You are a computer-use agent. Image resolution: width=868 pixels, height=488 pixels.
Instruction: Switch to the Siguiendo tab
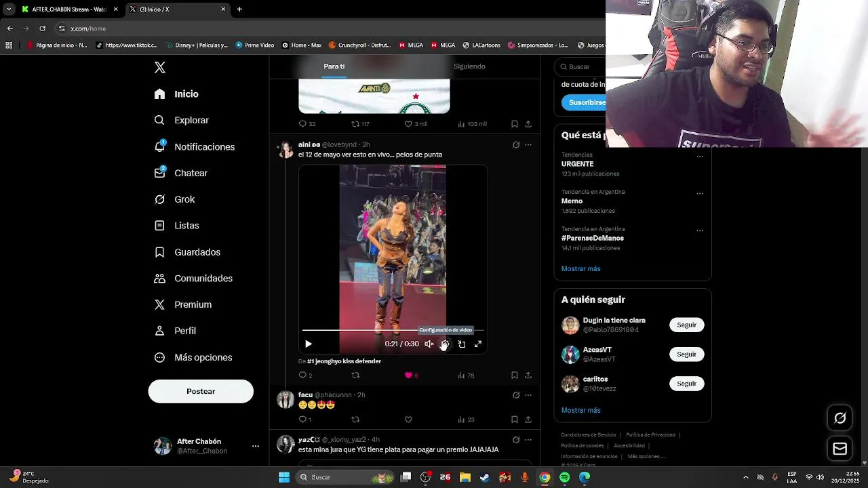[x=469, y=66]
